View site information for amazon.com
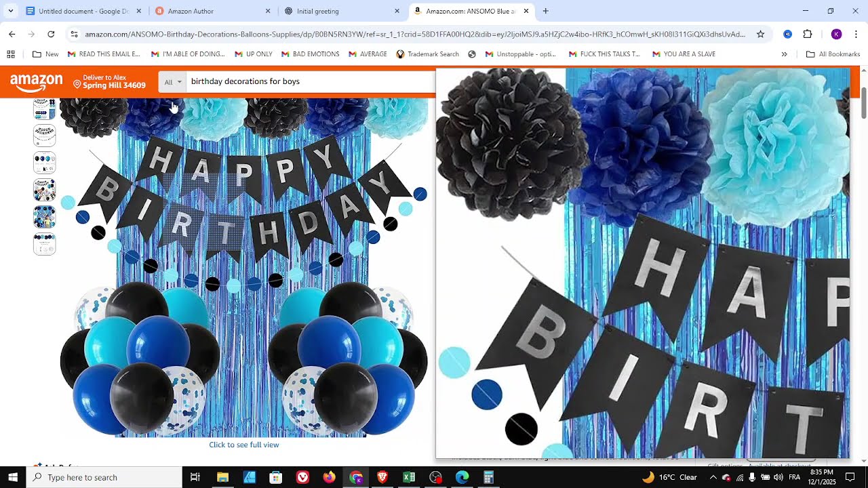Screen dimensions: 868x488 74,34
